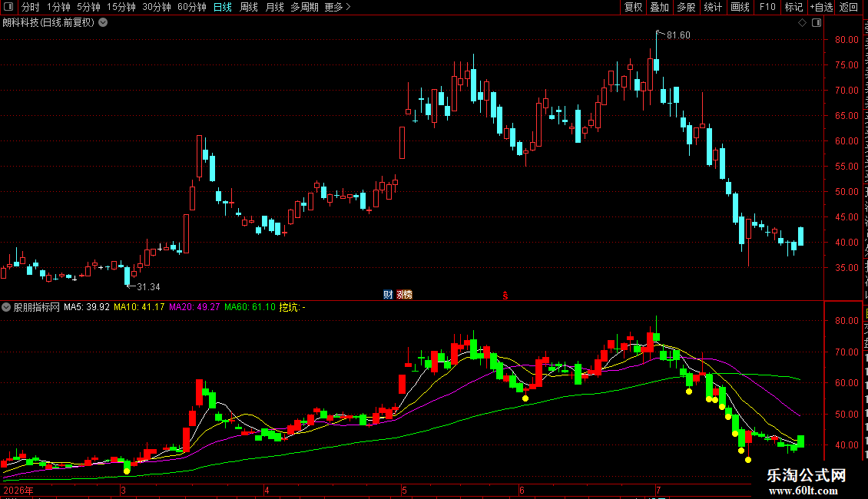
Task: Open the 多周期 multi-period view
Action: (304, 7)
